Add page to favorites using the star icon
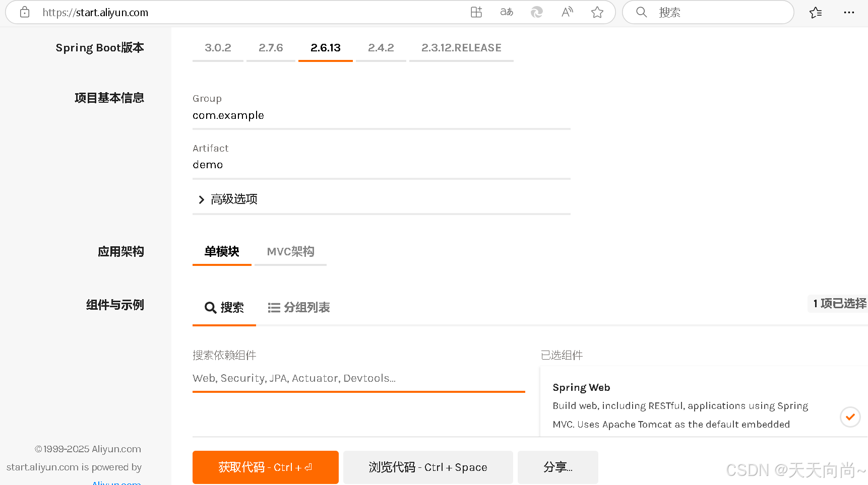Viewport: 868px width, 485px height. point(597,12)
